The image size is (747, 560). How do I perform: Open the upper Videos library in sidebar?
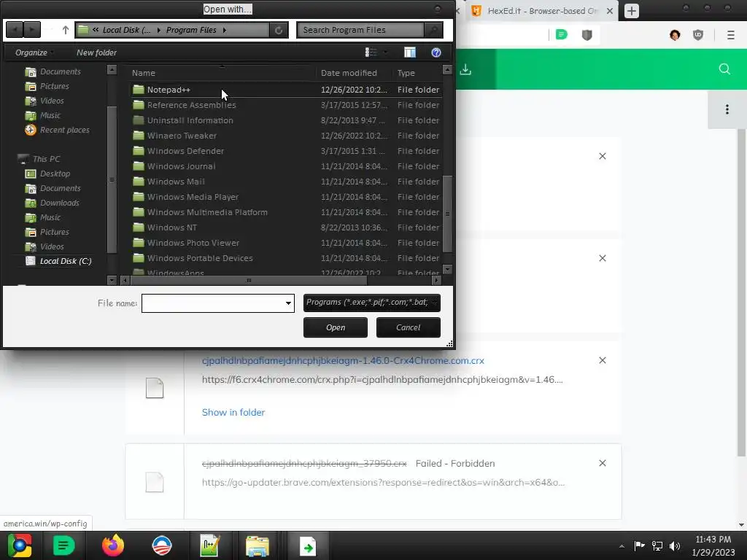click(44, 101)
